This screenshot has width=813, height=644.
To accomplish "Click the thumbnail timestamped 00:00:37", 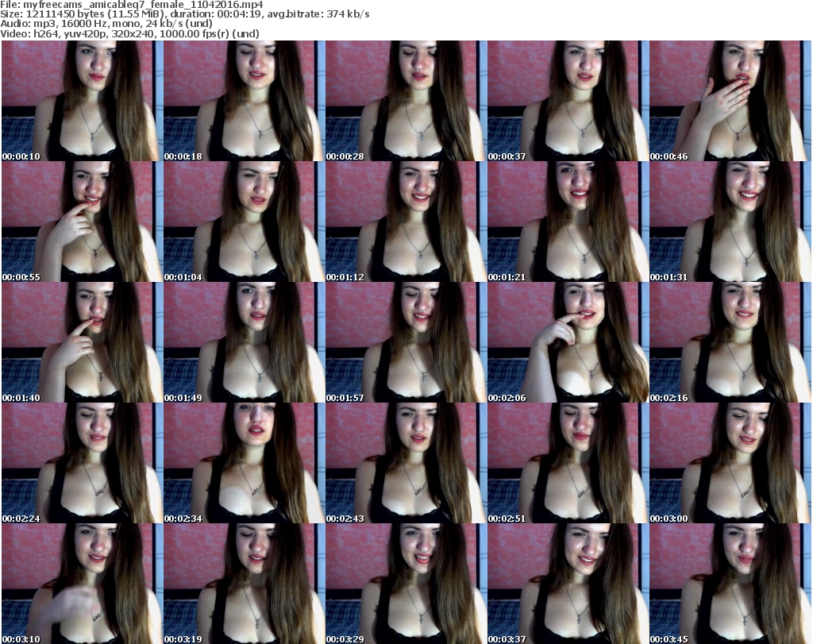I will [568, 101].
